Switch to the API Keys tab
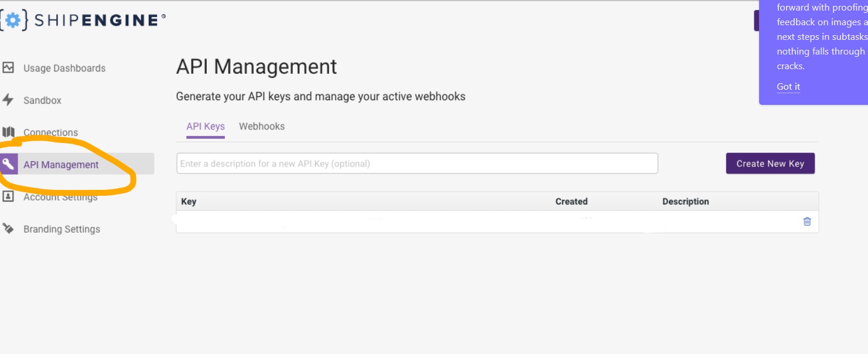Image resolution: width=868 pixels, height=354 pixels. tap(206, 126)
